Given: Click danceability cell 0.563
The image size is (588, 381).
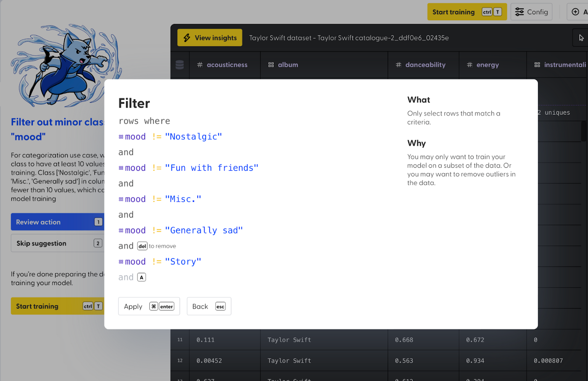Looking at the screenshot, I should [404, 361].
